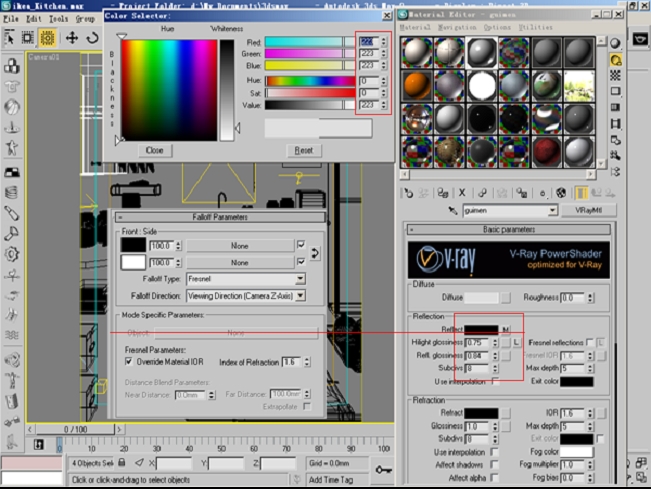Image resolution: width=651 pixels, height=489 pixels.
Task: Select the Move tool in main toolbar
Action: click(72, 38)
